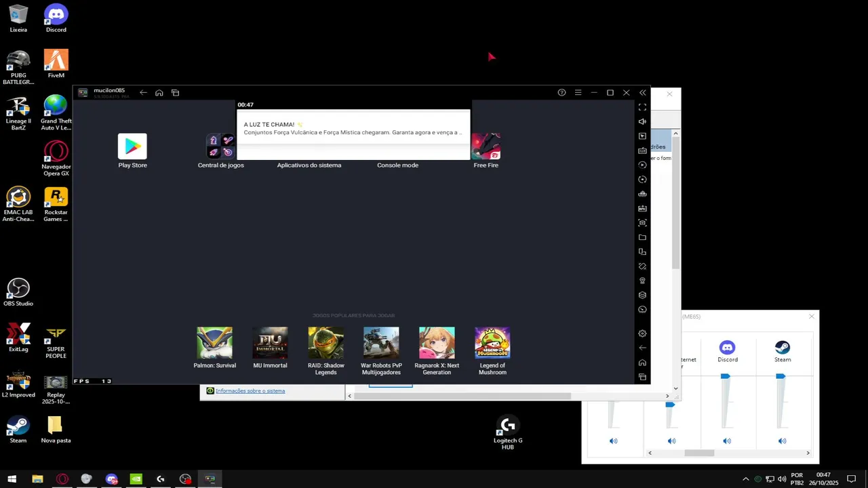Collapse emulator sidebar with double chevron

click(x=642, y=93)
